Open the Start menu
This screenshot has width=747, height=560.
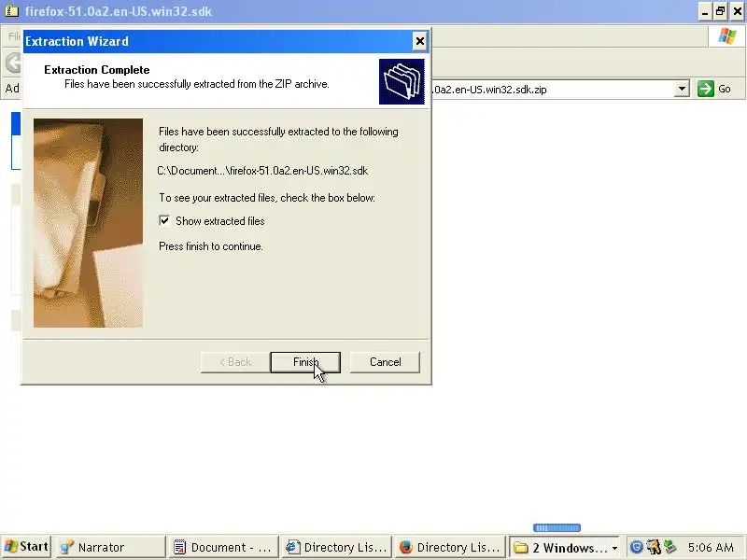point(26,547)
